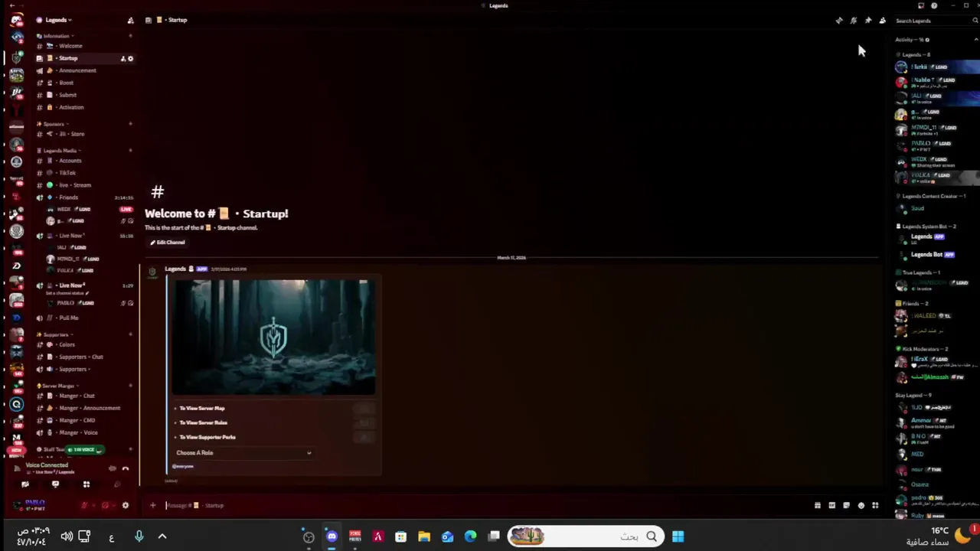Open notification settings bell icon in header
Screen dimensions: 980x551
tap(854, 21)
